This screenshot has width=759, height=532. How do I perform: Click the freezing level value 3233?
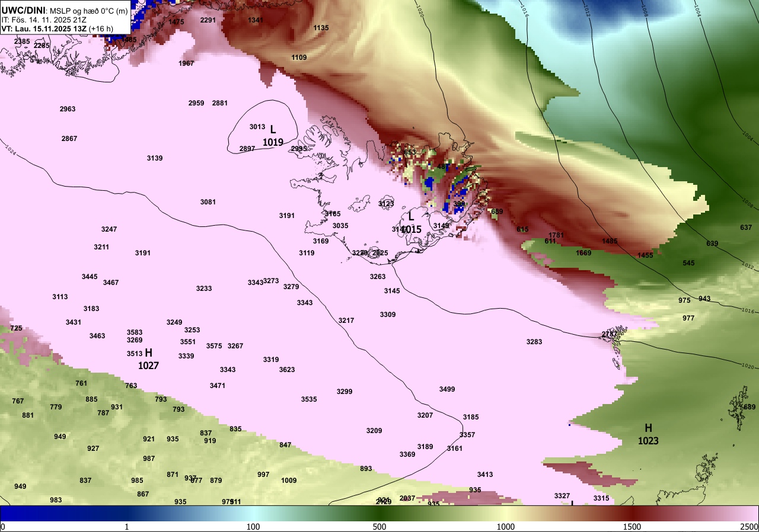point(204,289)
